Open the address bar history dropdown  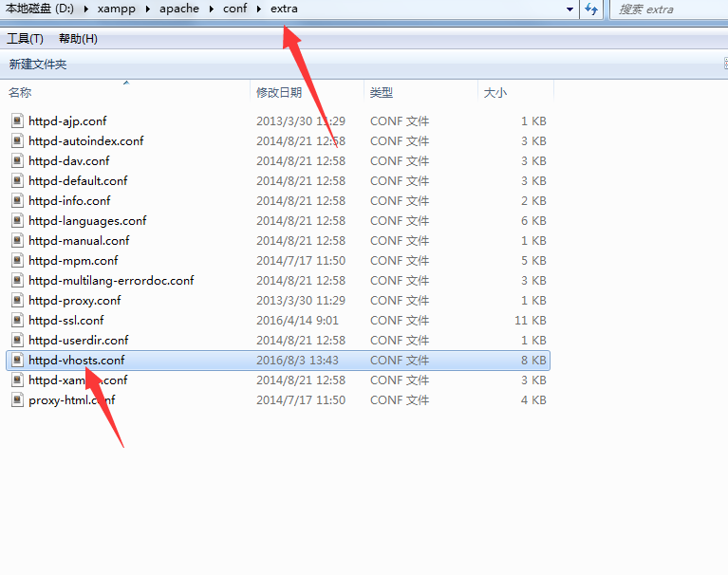569,9
